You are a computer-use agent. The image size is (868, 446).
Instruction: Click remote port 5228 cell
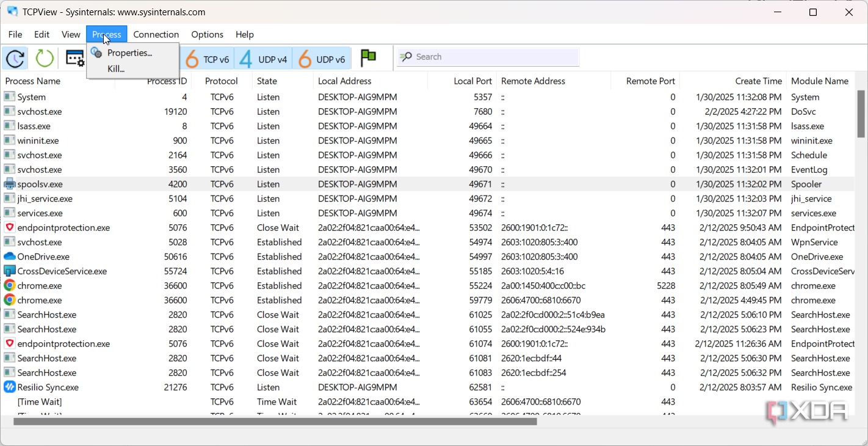666,285
